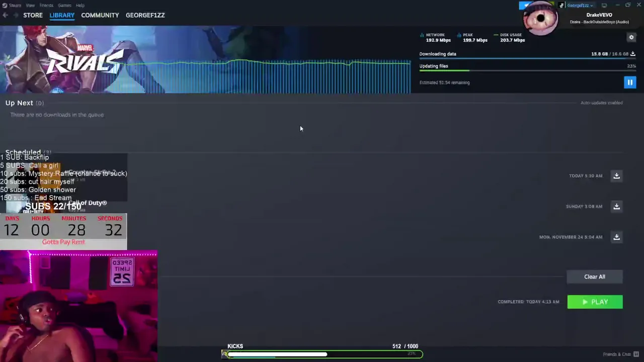Open the GEORGEF1ZZ profile tab

[x=145, y=15]
